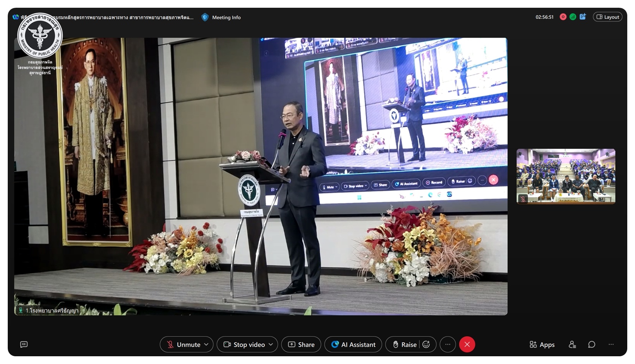Open the participants list panel
This screenshot has width=635, height=364.
coord(572,344)
